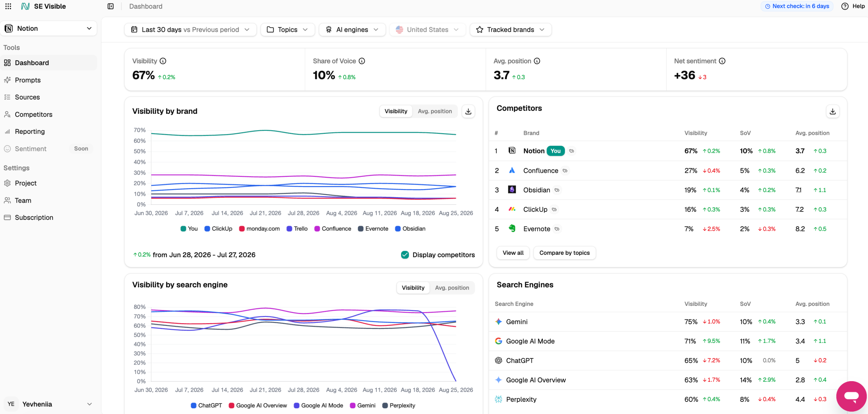The width and height of the screenshot is (868, 414).
Task: Open the Topics filter dropdown
Action: click(x=288, y=30)
